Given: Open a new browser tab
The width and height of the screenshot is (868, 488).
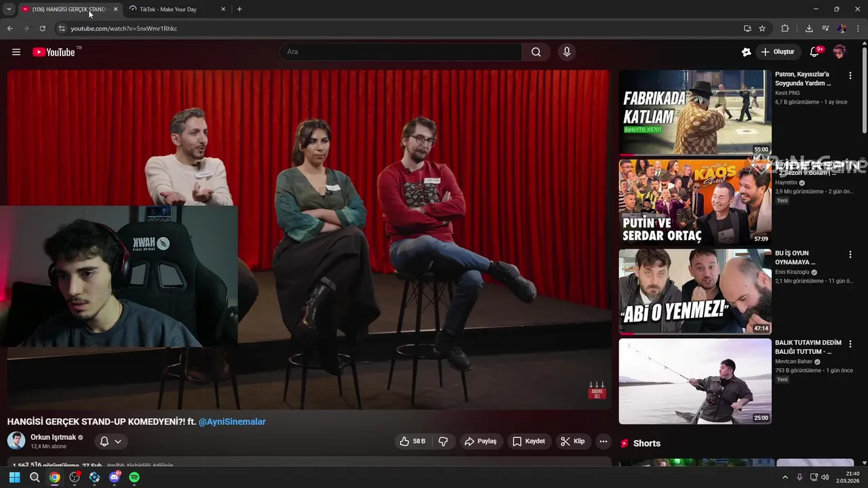Looking at the screenshot, I should pyautogui.click(x=239, y=9).
